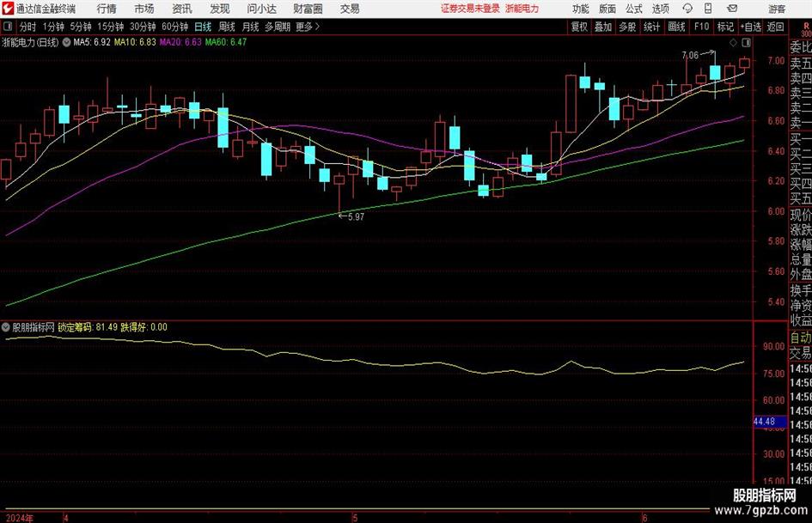Click MA20: 6.63 indicator label
Image resolution: width=812 pixels, height=523 pixels.
(180, 42)
